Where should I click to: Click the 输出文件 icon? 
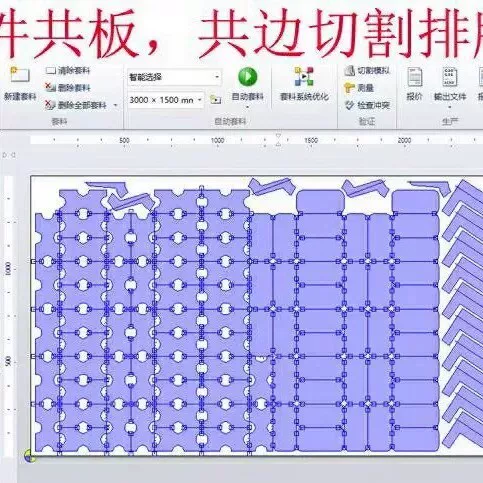(449, 77)
